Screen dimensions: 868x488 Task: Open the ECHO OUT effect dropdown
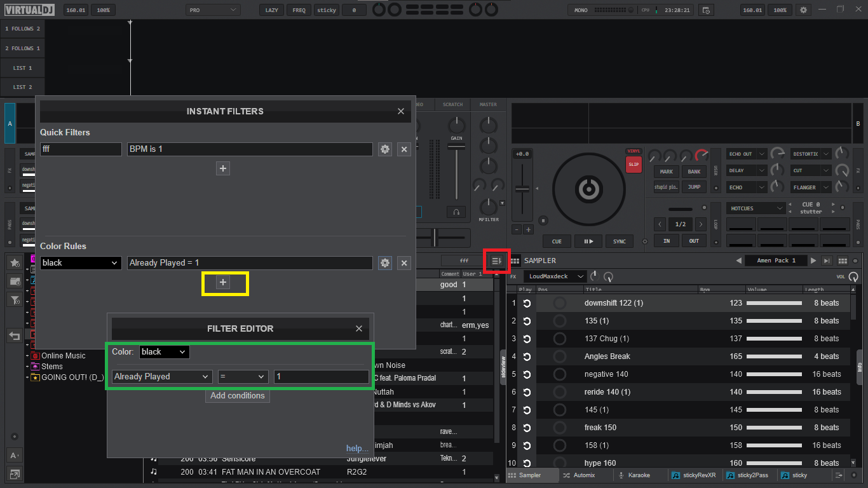click(747, 154)
